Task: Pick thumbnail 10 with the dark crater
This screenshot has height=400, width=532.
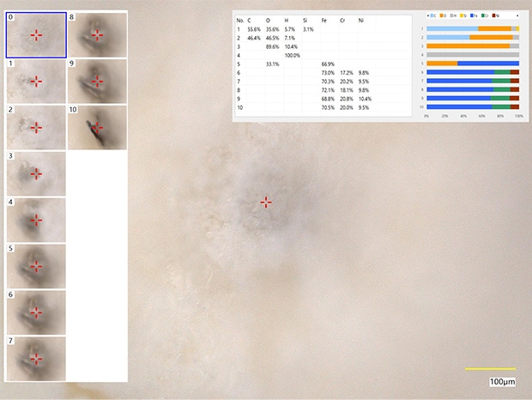Action: 97,127
